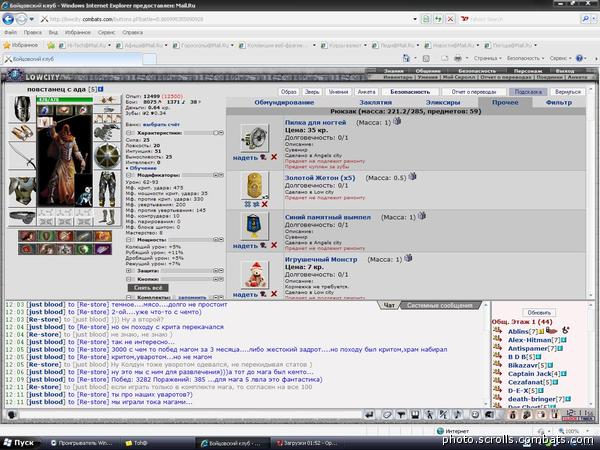This screenshot has width=600, height=450.
Task: Open the Фильтр tab
Action: (559, 103)
